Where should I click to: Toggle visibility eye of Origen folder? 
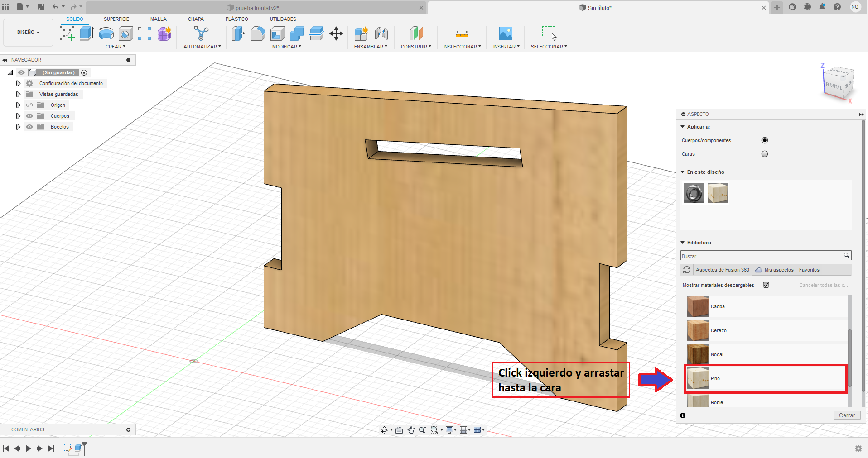point(29,105)
